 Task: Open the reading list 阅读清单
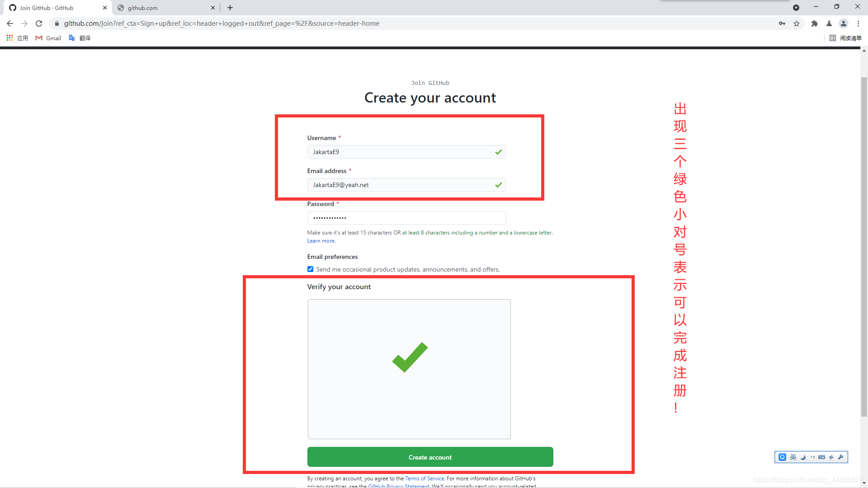(846, 38)
